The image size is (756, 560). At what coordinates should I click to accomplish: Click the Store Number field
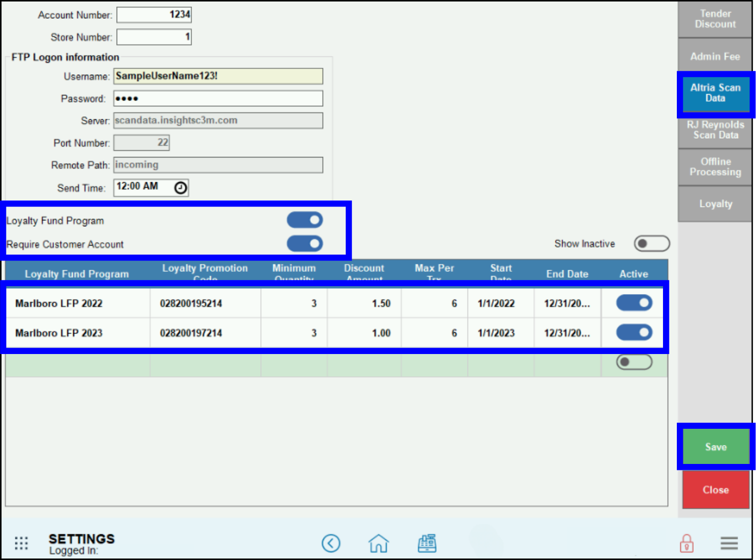tap(154, 37)
